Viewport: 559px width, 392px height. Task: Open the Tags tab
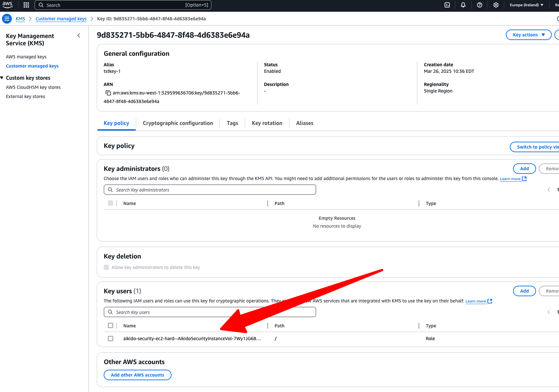(x=232, y=123)
